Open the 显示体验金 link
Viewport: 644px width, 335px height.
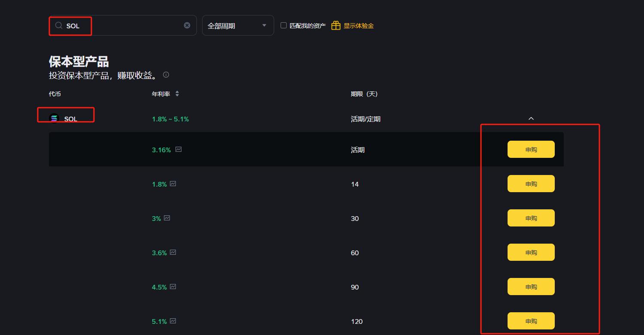pos(358,26)
